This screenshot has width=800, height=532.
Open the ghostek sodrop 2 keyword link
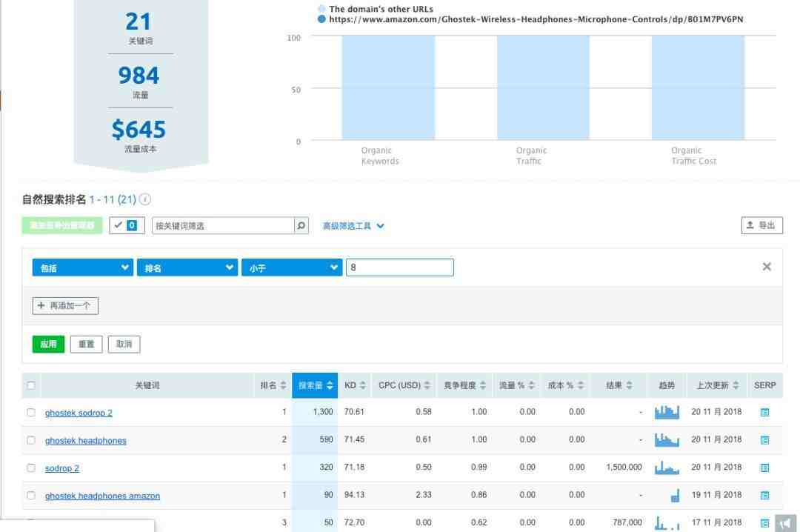point(79,413)
